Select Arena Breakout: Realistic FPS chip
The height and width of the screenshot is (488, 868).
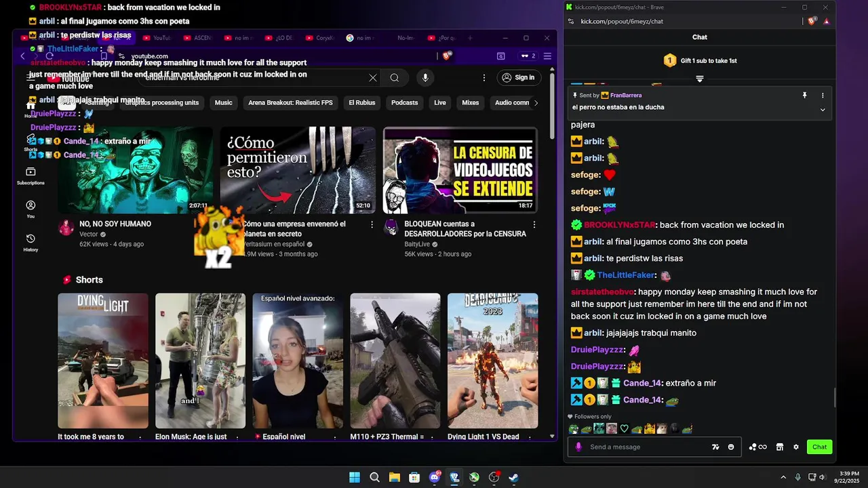290,103
